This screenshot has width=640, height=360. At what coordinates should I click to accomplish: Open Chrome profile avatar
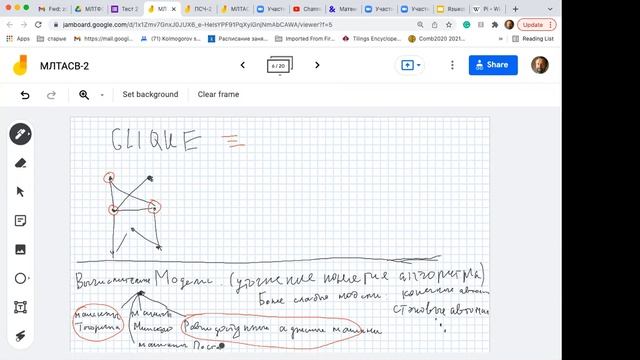click(509, 25)
